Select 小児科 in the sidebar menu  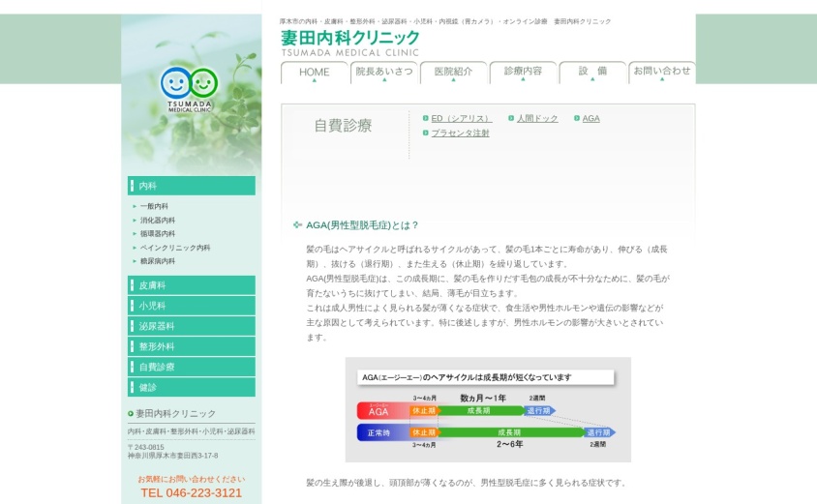(192, 306)
